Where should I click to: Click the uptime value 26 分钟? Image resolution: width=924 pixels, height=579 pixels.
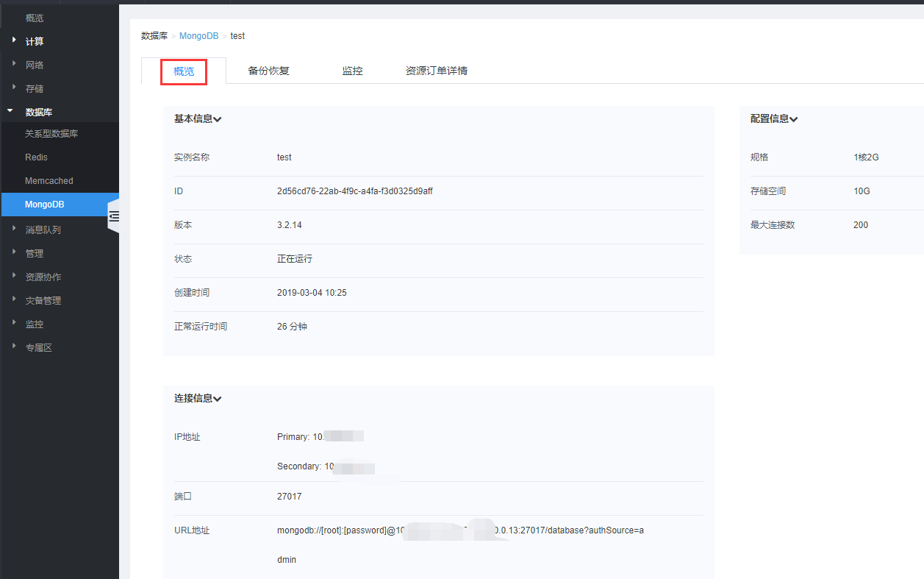[292, 327]
